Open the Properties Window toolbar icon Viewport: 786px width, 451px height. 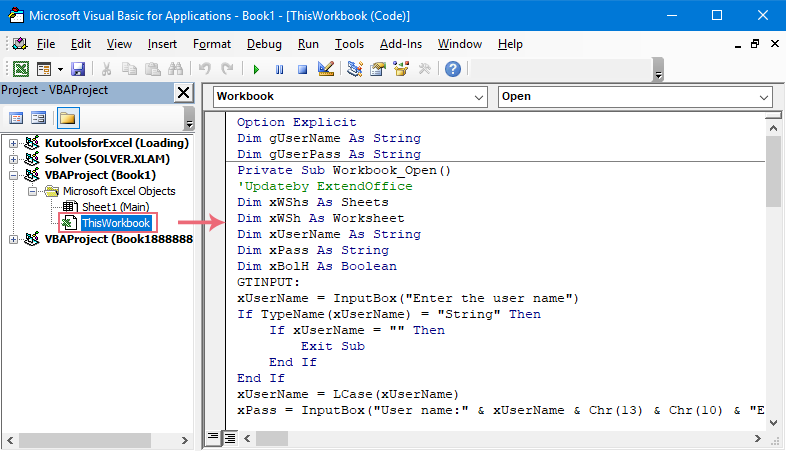tap(378, 69)
